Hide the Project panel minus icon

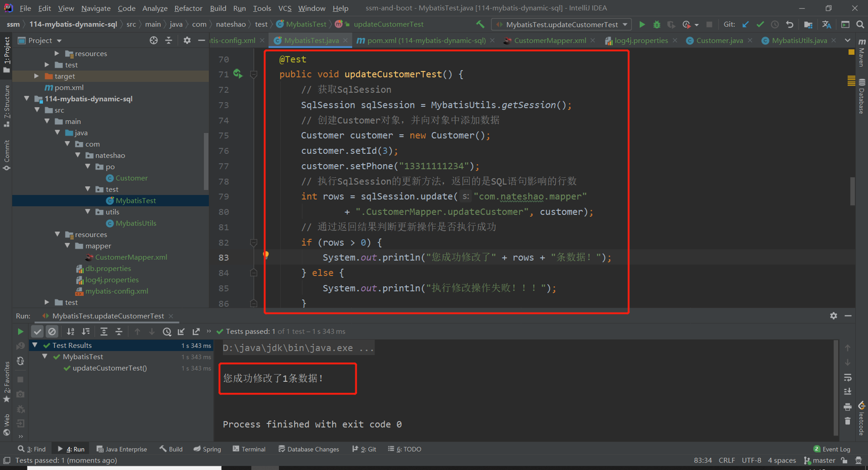(201, 40)
